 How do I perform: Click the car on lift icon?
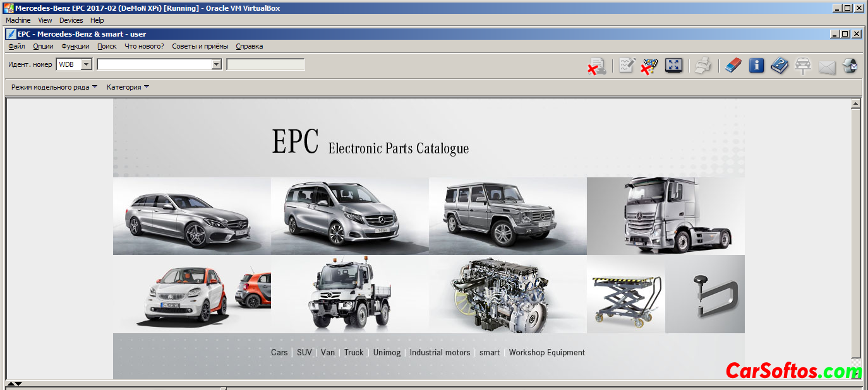pyautogui.click(x=803, y=66)
